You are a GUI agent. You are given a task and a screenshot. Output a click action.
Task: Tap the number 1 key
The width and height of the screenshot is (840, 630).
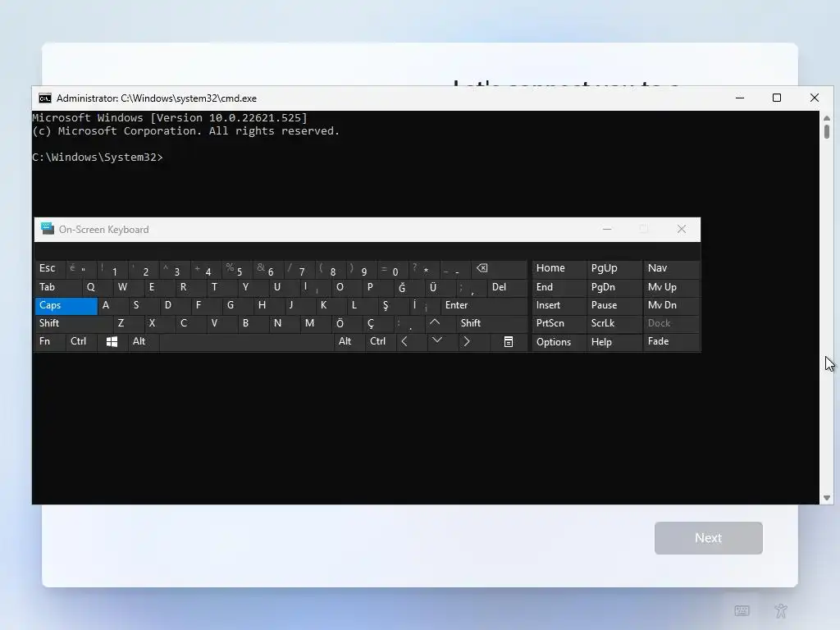113,269
